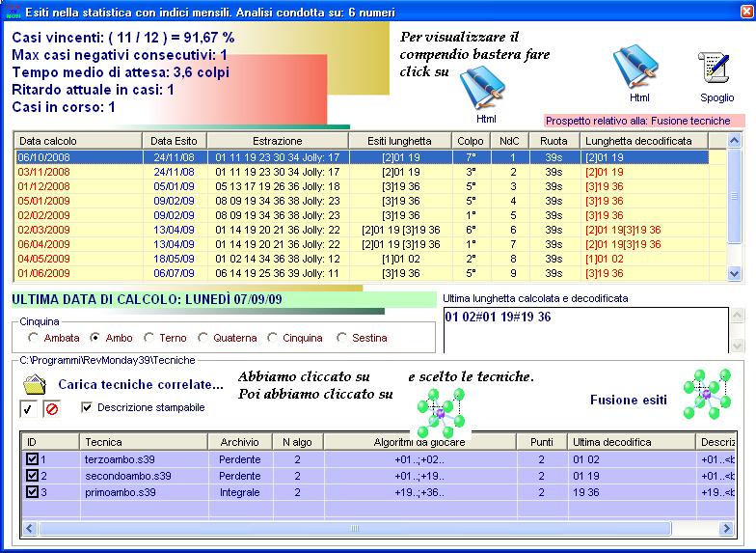Image resolution: width=756 pixels, height=553 pixels.
Task: Select the Ambo radio option
Action: (x=95, y=338)
